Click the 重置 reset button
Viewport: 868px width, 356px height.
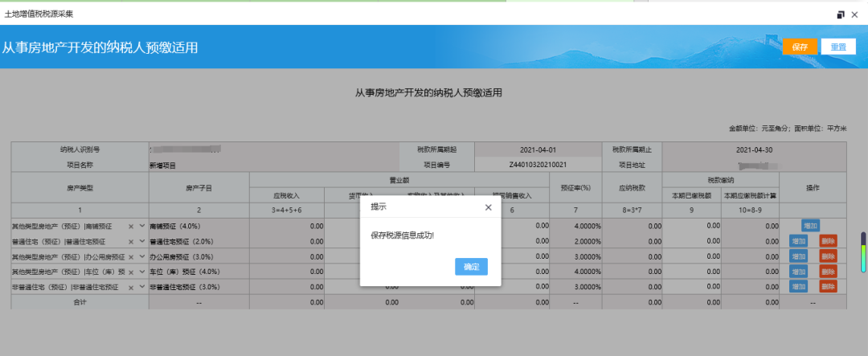click(838, 47)
